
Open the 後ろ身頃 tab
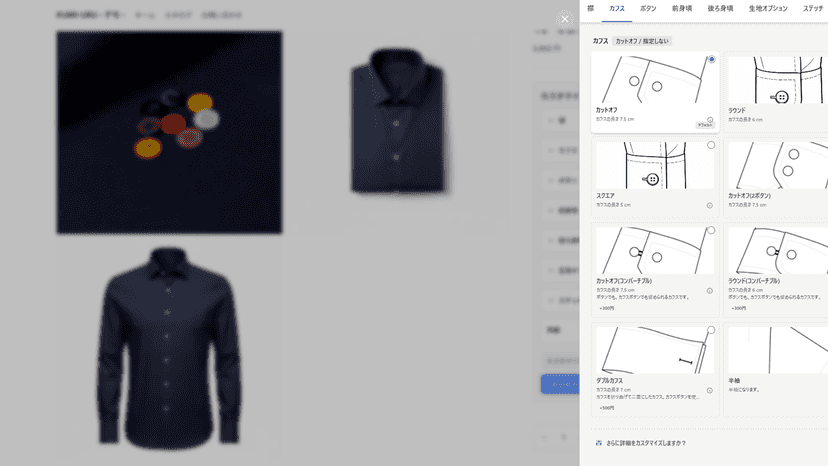click(720, 8)
